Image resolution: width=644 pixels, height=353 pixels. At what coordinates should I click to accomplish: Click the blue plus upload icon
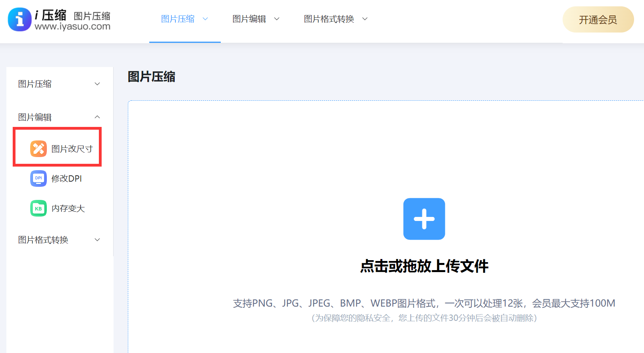(424, 219)
